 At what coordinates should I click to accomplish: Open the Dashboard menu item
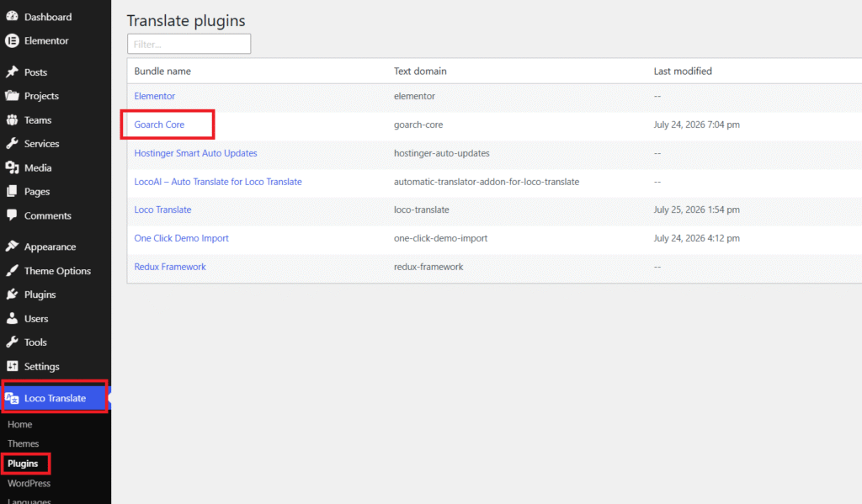pos(48,17)
